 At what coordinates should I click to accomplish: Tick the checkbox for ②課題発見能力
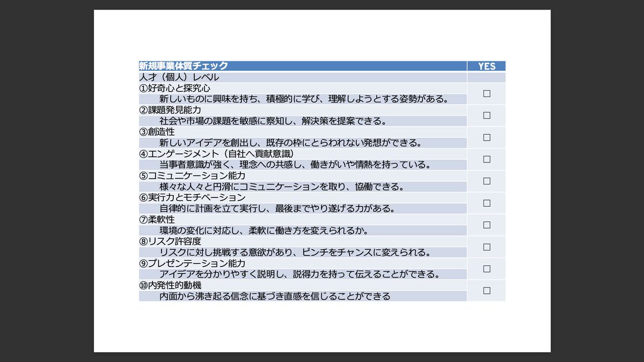(x=486, y=115)
